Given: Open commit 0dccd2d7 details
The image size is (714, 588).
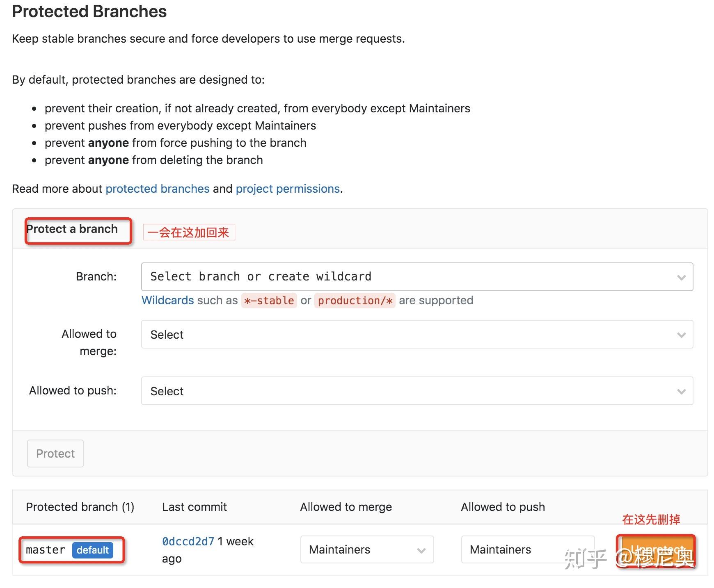Looking at the screenshot, I should click(x=188, y=541).
